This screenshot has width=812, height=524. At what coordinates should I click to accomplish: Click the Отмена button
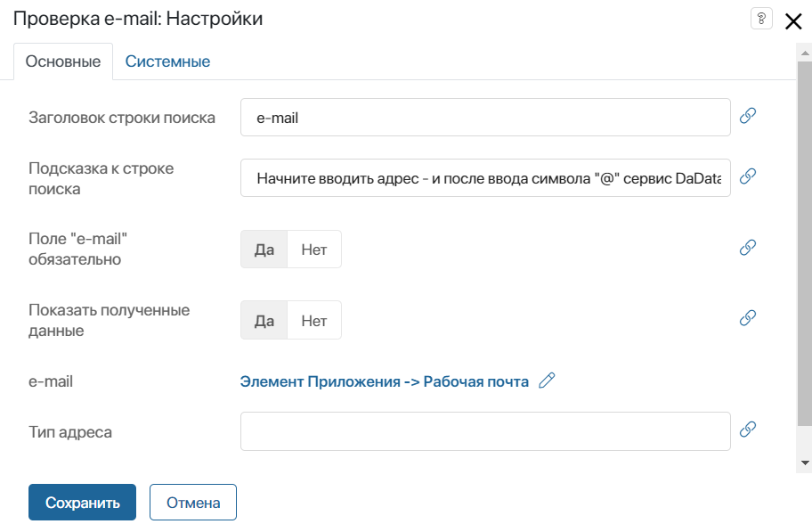(x=193, y=503)
